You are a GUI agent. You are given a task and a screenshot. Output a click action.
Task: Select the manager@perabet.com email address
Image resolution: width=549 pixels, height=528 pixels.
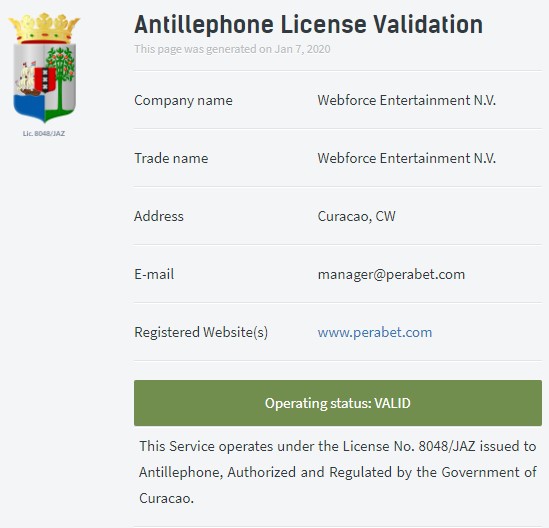pos(391,275)
